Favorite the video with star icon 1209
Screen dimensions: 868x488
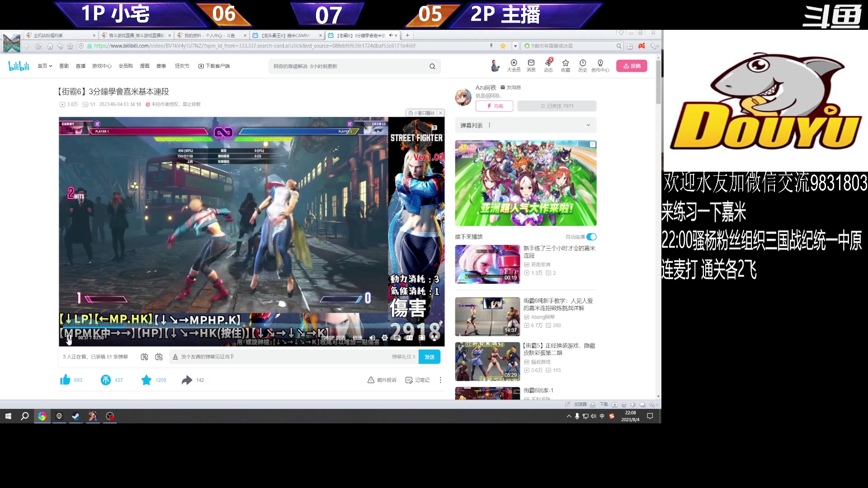coord(146,380)
